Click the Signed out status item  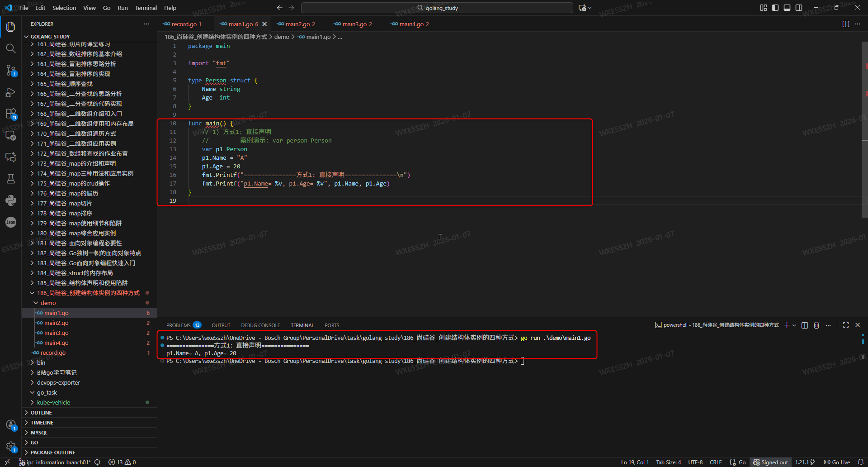tap(770, 462)
